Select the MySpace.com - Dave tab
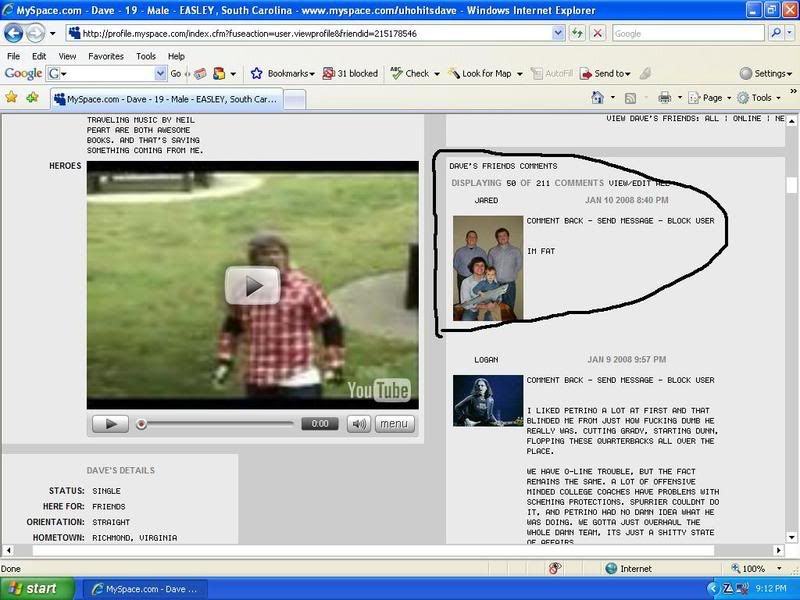800x600 pixels. pos(166,99)
